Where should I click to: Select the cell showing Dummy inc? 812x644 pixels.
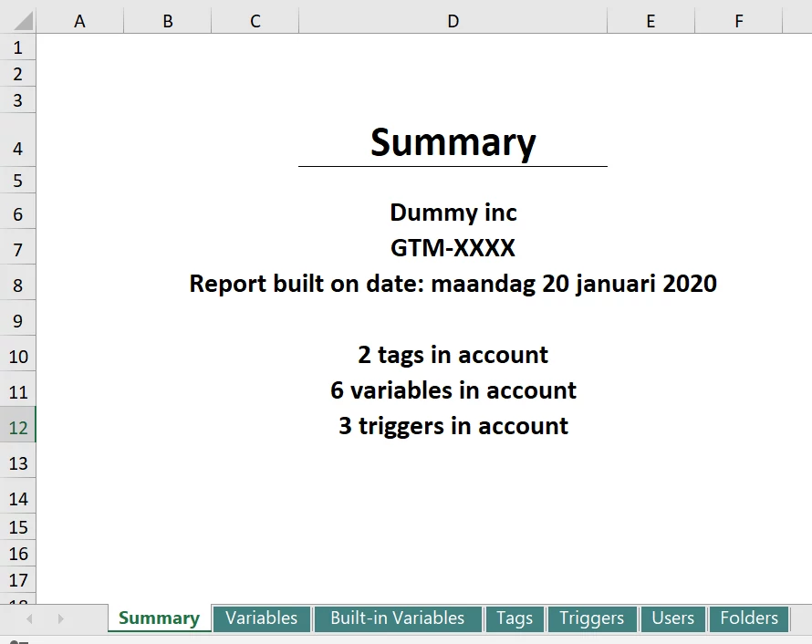point(453,213)
